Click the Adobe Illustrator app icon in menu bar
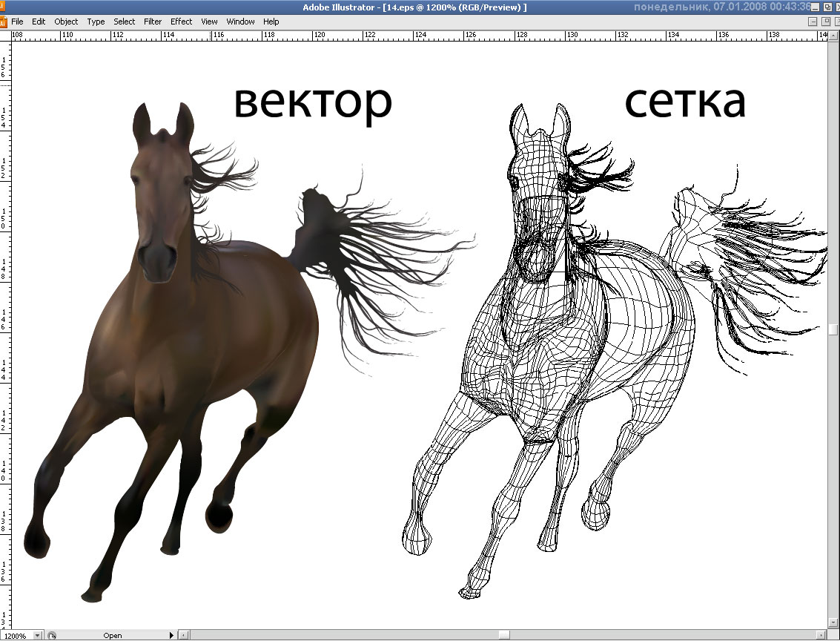 (3, 22)
